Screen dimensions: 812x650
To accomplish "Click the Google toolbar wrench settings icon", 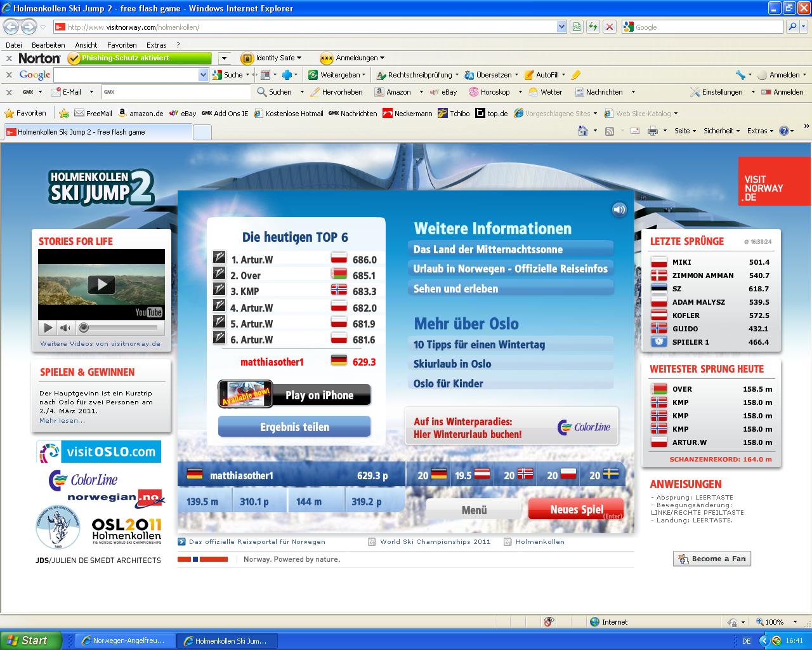I will tap(740, 75).
